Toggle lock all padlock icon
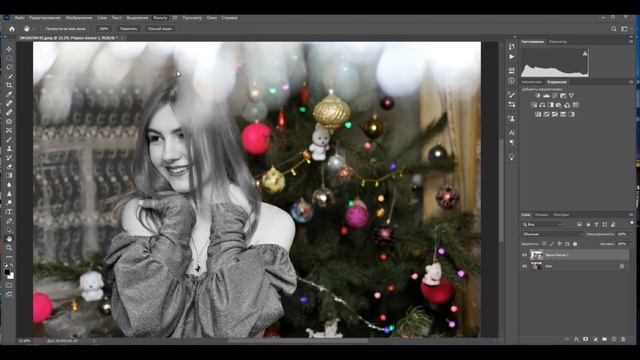This screenshot has width=640, height=360. [575, 244]
